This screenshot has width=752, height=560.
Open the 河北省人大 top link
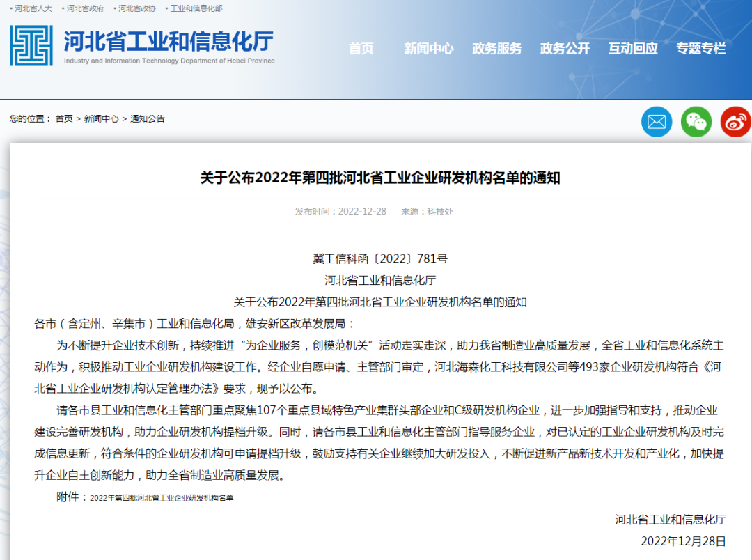pyautogui.click(x=33, y=8)
